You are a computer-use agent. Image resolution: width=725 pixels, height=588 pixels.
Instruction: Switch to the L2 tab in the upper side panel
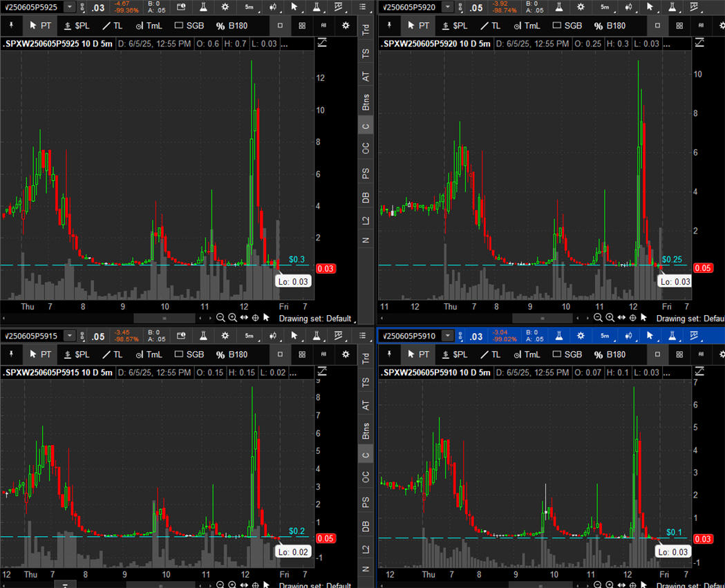[x=366, y=220]
